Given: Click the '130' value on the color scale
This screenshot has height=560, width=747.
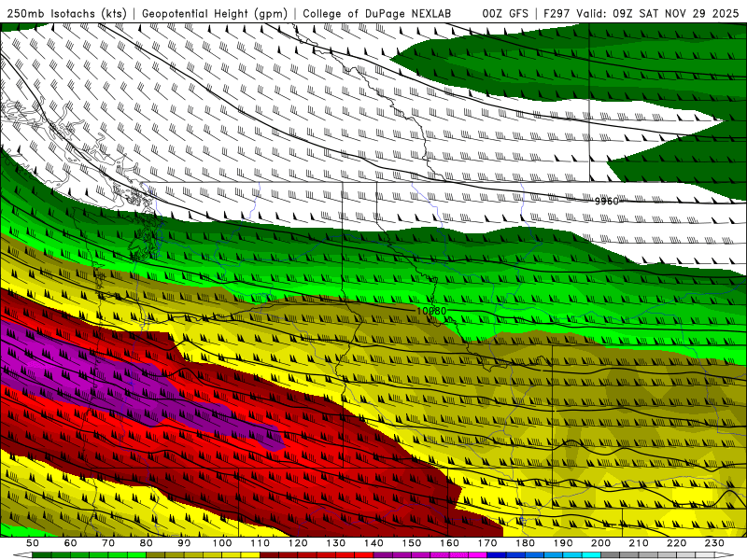Looking at the screenshot, I should pyautogui.click(x=336, y=543).
